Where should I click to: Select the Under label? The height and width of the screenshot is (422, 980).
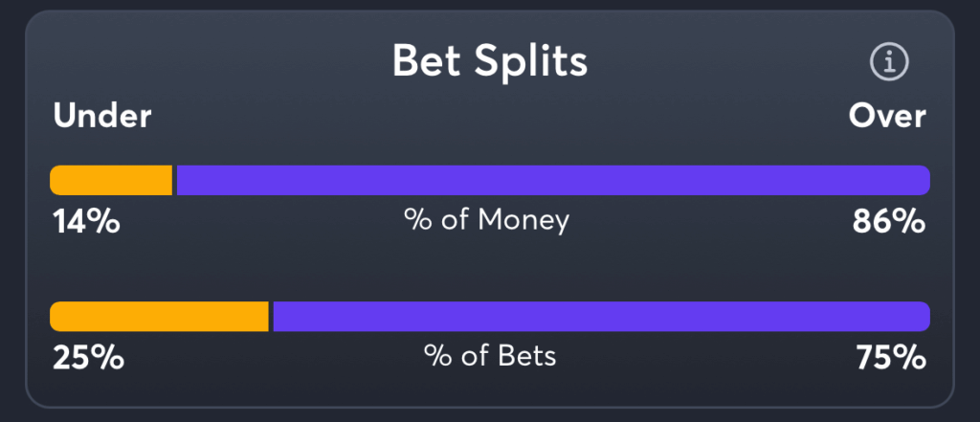(101, 117)
